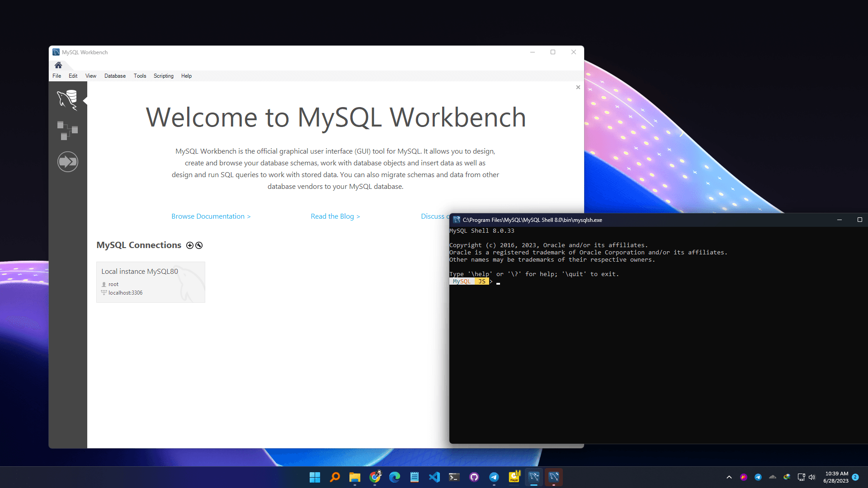Open File Explorer from the taskbar
868x488 pixels.
[355, 477]
